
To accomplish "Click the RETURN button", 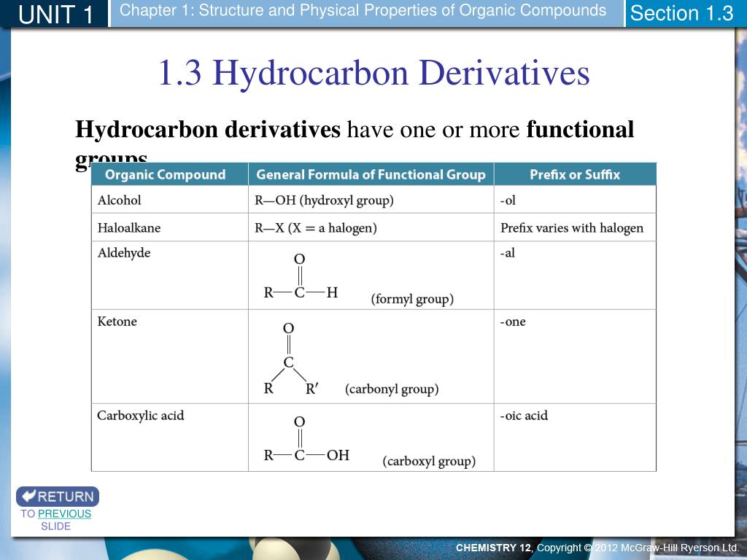I will pos(58,496).
